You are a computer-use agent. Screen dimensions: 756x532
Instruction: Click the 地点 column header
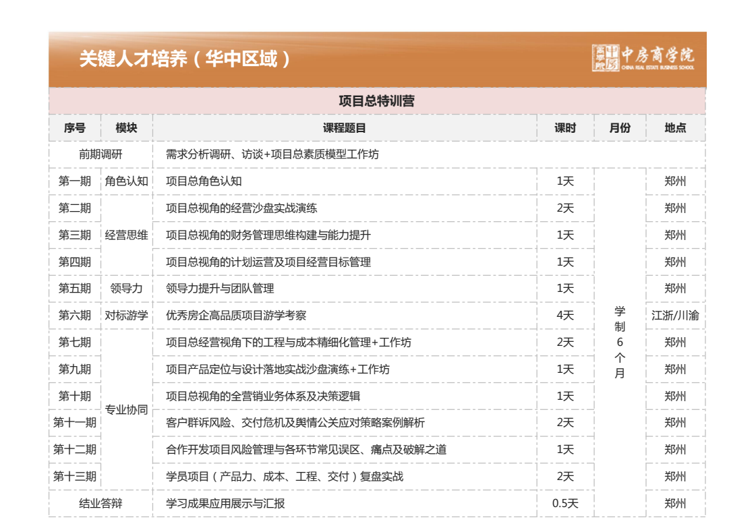(x=675, y=127)
